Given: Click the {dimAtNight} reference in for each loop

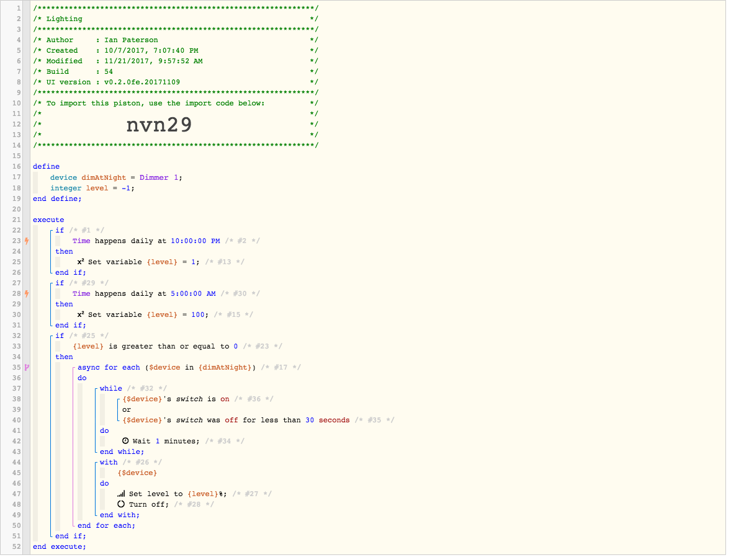Looking at the screenshot, I should coord(226,368).
